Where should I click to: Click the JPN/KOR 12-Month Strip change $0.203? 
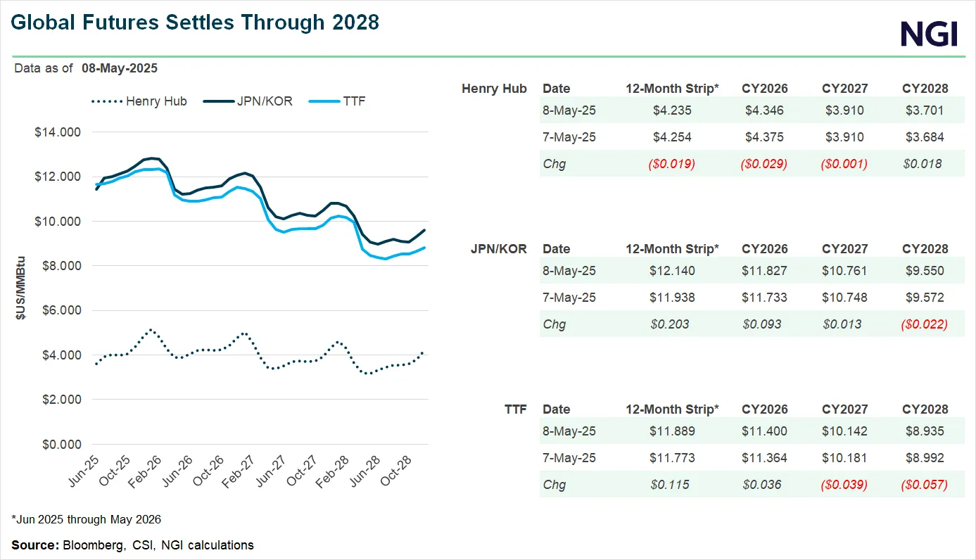point(672,324)
